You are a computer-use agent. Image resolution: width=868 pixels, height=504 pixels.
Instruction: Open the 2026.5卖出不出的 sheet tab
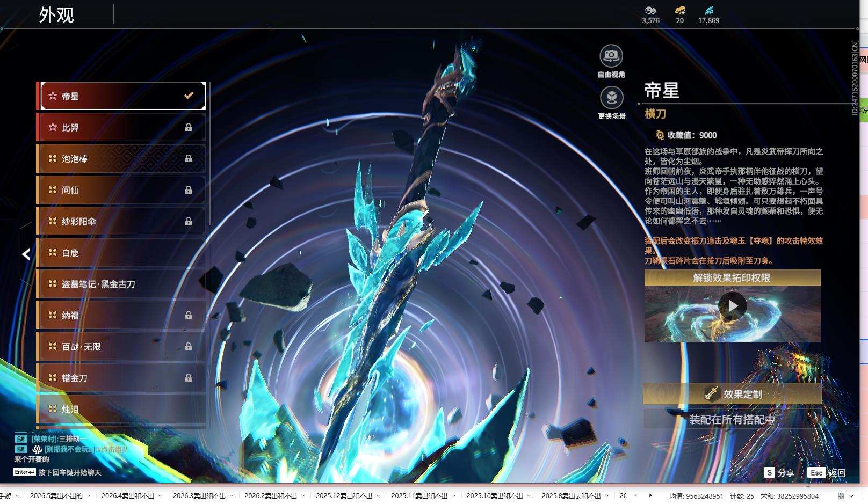(x=56, y=495)
